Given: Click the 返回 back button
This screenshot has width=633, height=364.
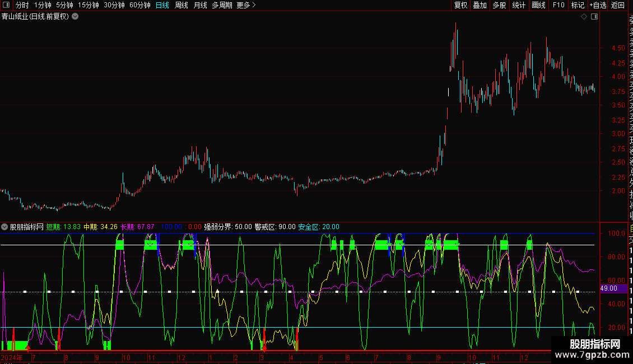Looking at the screenshot, I should tap(618, 5).
